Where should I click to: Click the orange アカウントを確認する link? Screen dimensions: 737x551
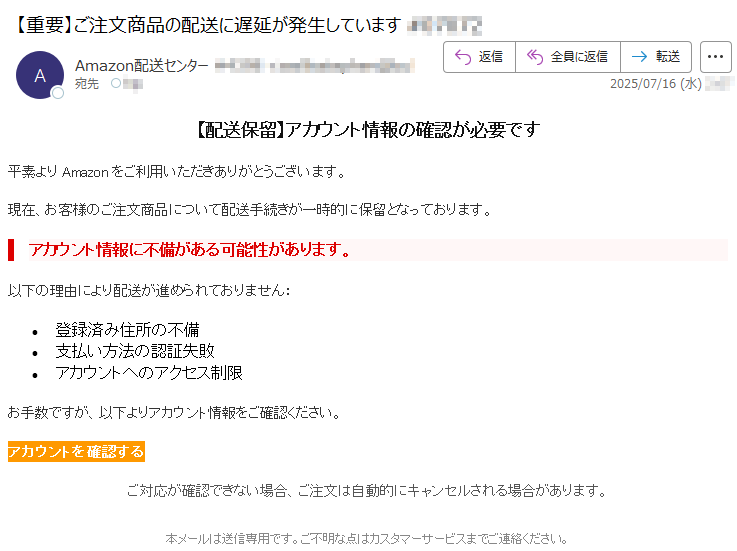coord(76,451)
